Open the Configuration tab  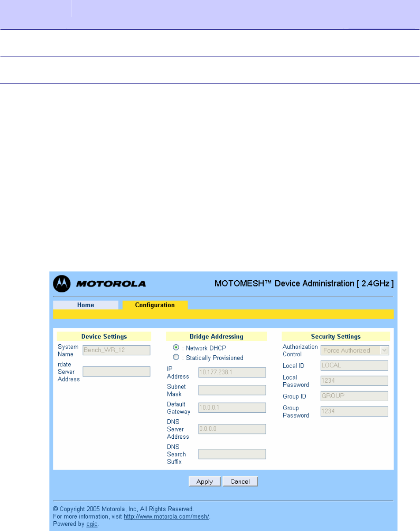[155, 305]
